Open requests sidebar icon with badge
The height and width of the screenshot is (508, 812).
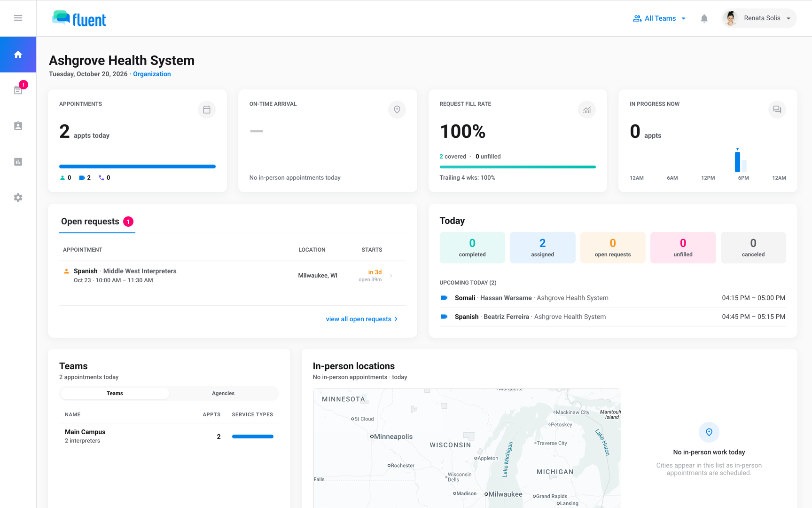point(18,90)
